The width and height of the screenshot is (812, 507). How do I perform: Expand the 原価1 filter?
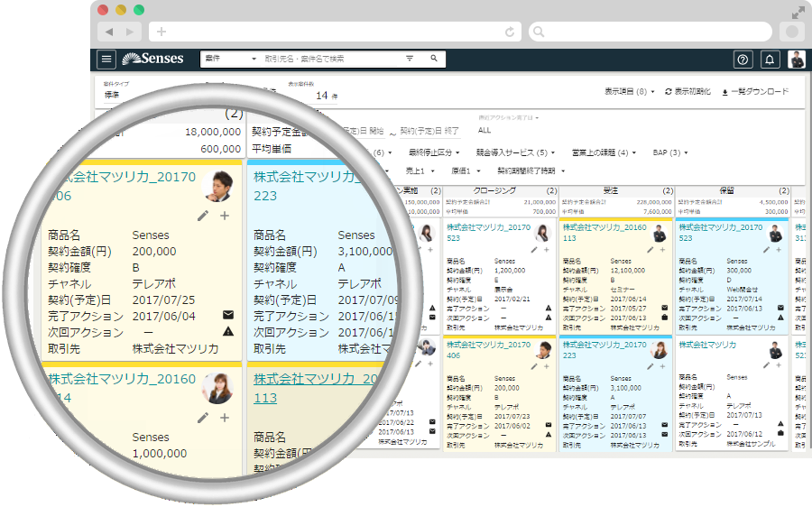[x=466, y=171]
